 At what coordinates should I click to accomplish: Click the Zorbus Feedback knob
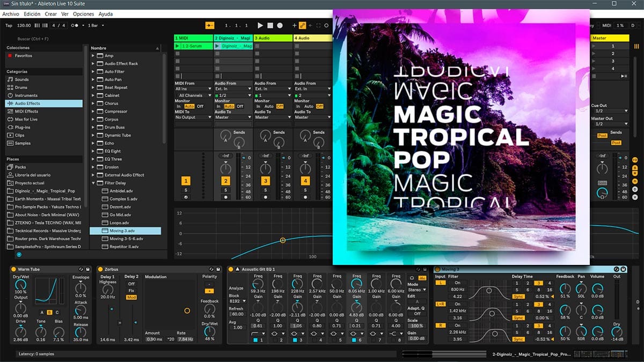click(209, 310)
